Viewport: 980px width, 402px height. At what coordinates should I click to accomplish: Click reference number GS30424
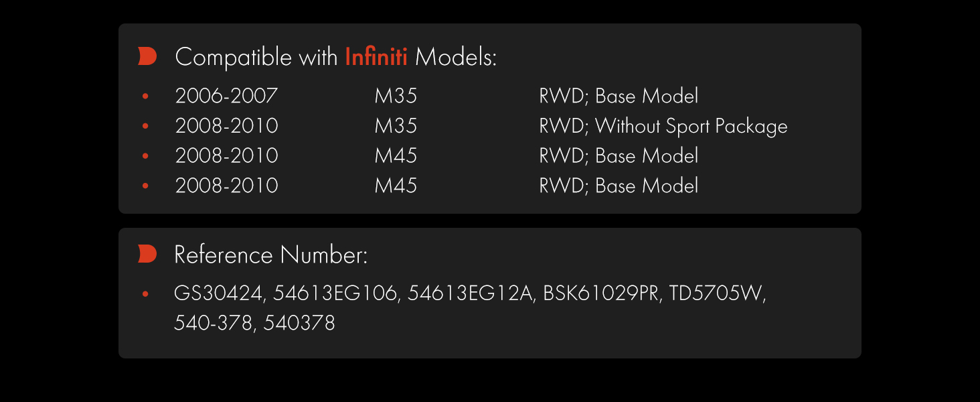pos(220,293)
